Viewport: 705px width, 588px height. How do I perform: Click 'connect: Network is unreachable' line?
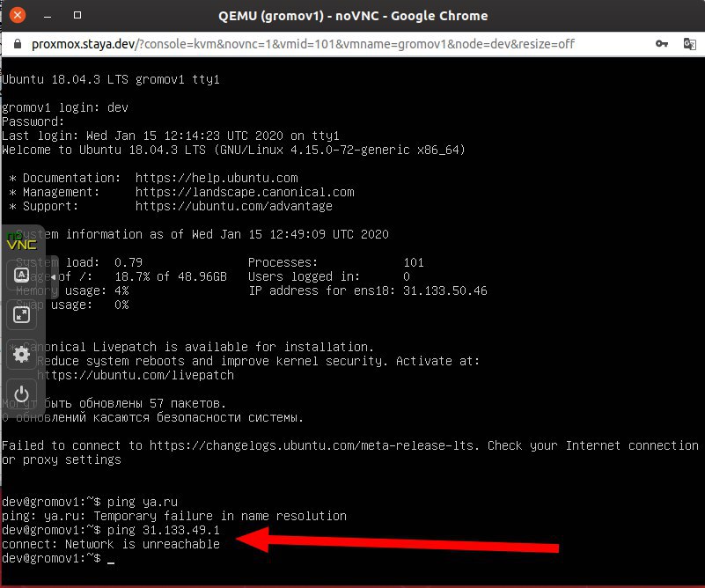111,544
